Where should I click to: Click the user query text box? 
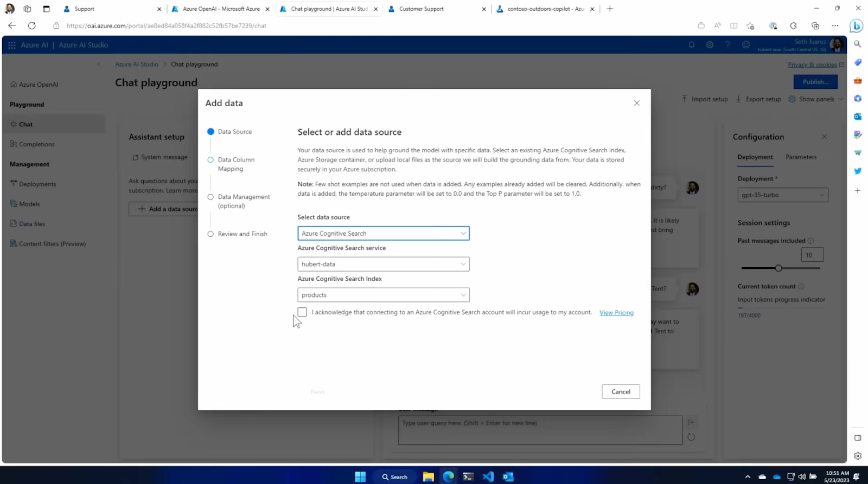(540, 430)
